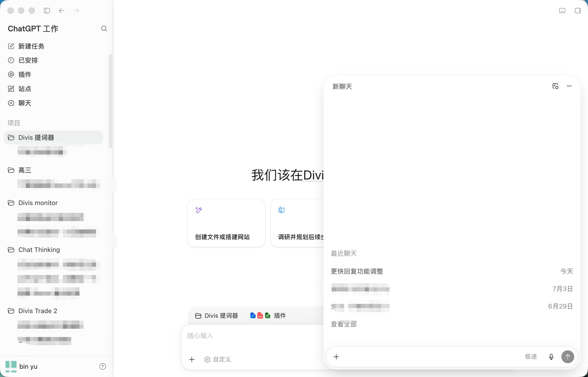
Task: Open search in the ChatGPT sidebar
Action: (x=104, y=29)
